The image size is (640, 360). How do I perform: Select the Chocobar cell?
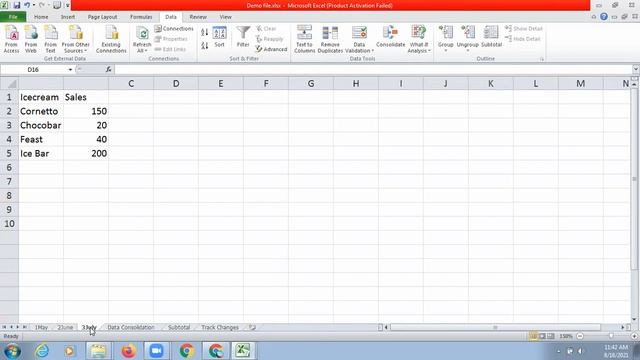pyautogui.click(x=41, y=125)
